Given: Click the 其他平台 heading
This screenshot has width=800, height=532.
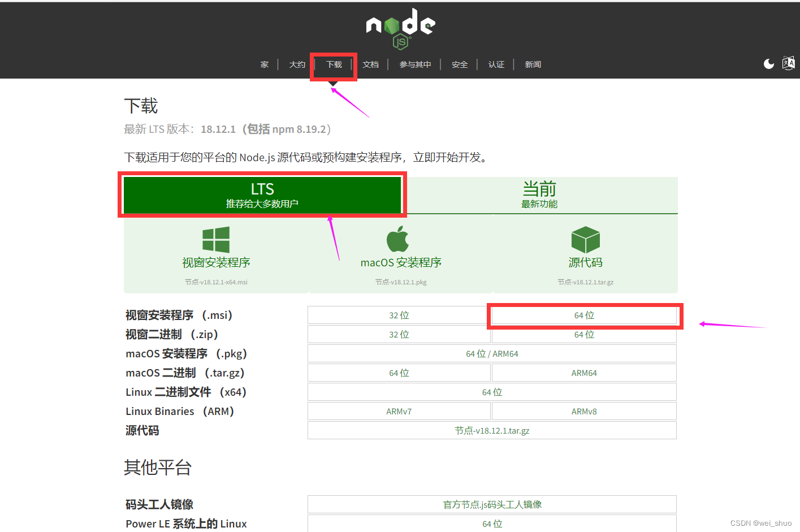Looking at the screenshot, I should click(158, 468).
